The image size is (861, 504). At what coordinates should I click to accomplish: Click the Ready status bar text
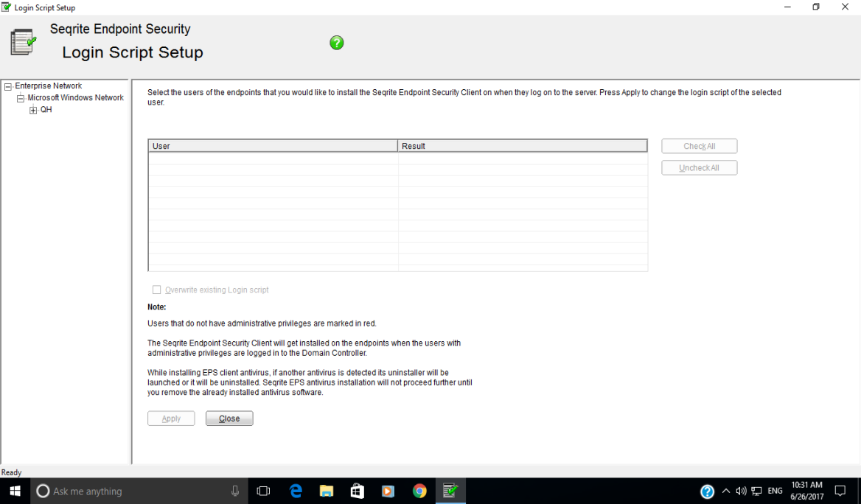(x=12, y=473)
